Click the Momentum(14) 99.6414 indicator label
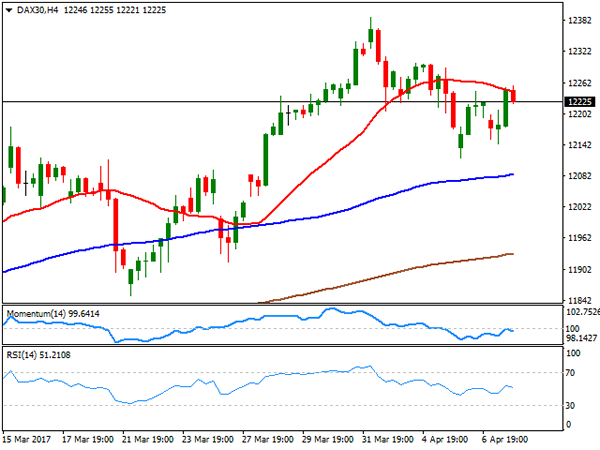The width and height of the screenshot is (600, 450). coord(53,314)
